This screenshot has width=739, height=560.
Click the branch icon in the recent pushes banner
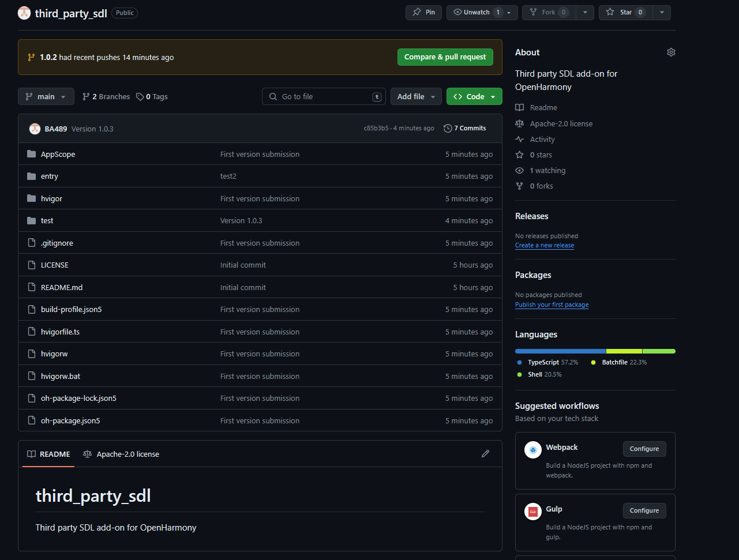point(31,57)
